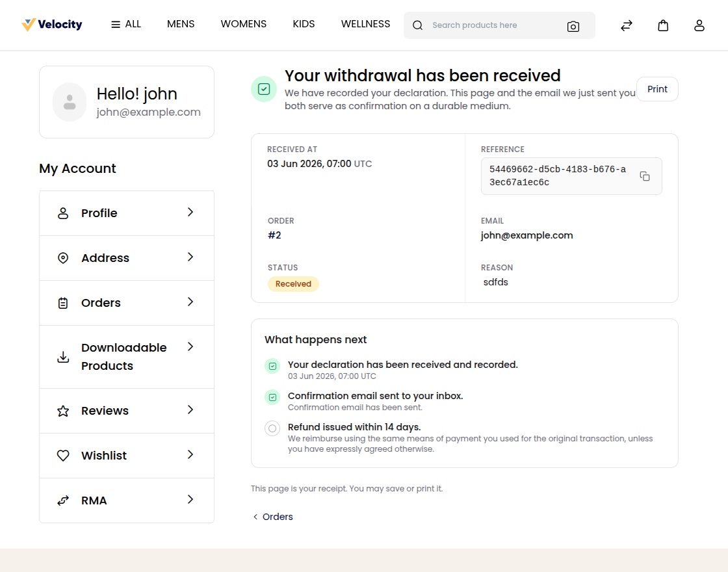This screenshot has height=572, width=728.
Task: Open Downloadable Products menu entry
Action: click(127, 357)
